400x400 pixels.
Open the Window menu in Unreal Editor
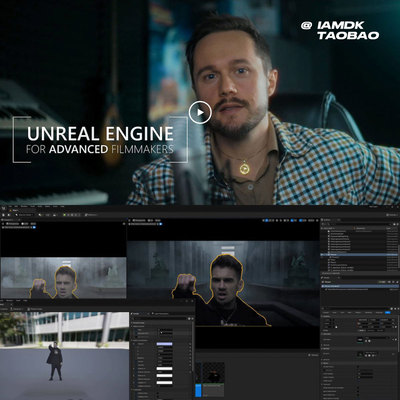pyautogui.click(x=24, y=206)
